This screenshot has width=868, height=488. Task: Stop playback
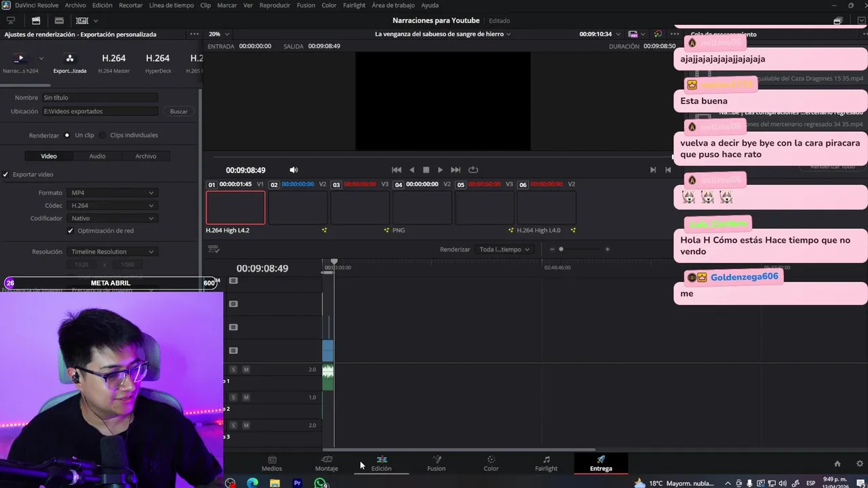tap(426, 170)
